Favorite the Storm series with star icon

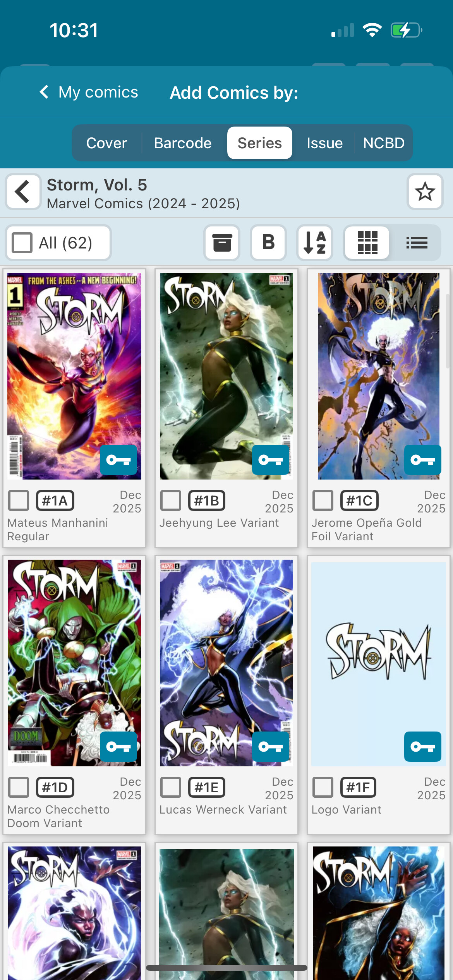(425, 192)
